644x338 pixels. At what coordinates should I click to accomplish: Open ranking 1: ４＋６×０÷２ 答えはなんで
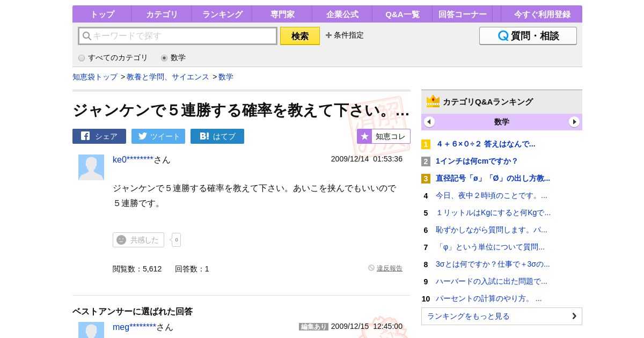[486, 144]
